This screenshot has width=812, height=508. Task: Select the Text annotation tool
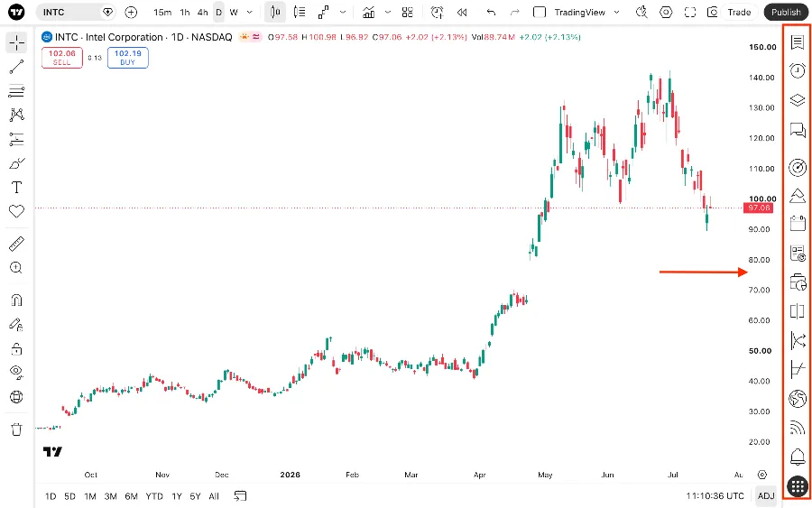[x=16, y=188]
